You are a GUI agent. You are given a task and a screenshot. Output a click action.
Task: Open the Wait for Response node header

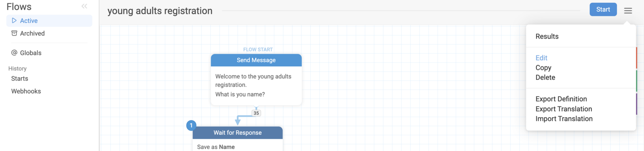(237, 133)
